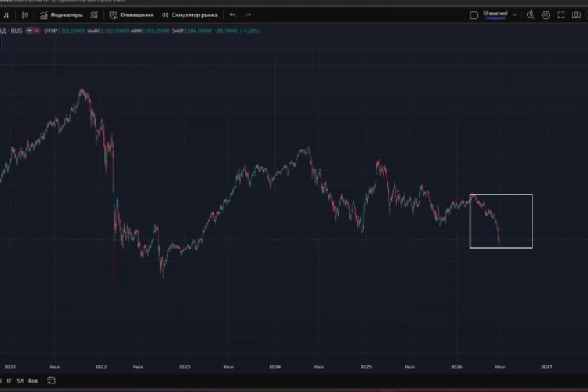This screenshot has width=588, height=392.
Task: Select the 5Л date range
Action: pyautogui.click(x=20, y=381)
